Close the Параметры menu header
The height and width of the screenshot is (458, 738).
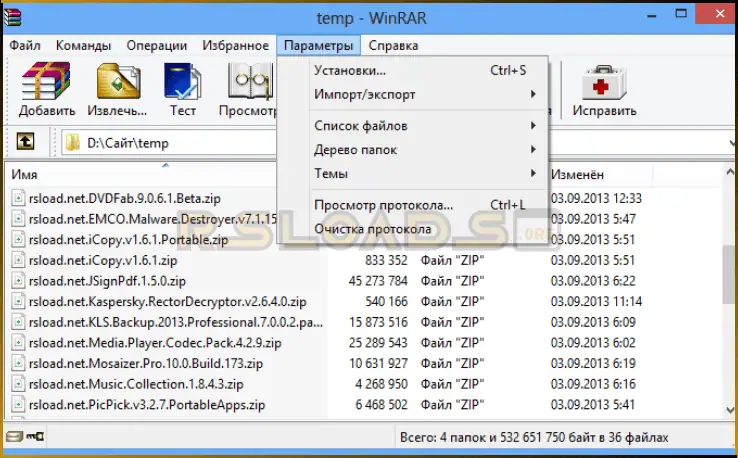coord(318,45)
